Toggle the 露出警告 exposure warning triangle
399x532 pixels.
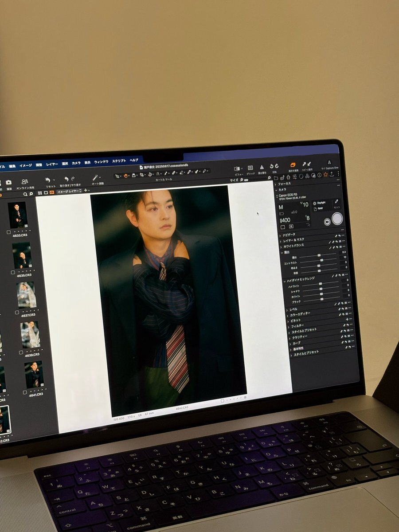coord(262,167)
